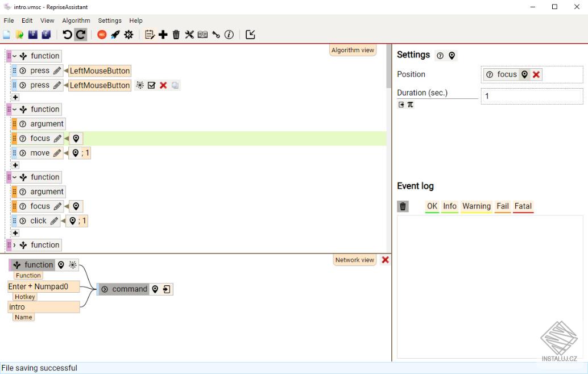
Task: Open the File menu
Action: 9,20
